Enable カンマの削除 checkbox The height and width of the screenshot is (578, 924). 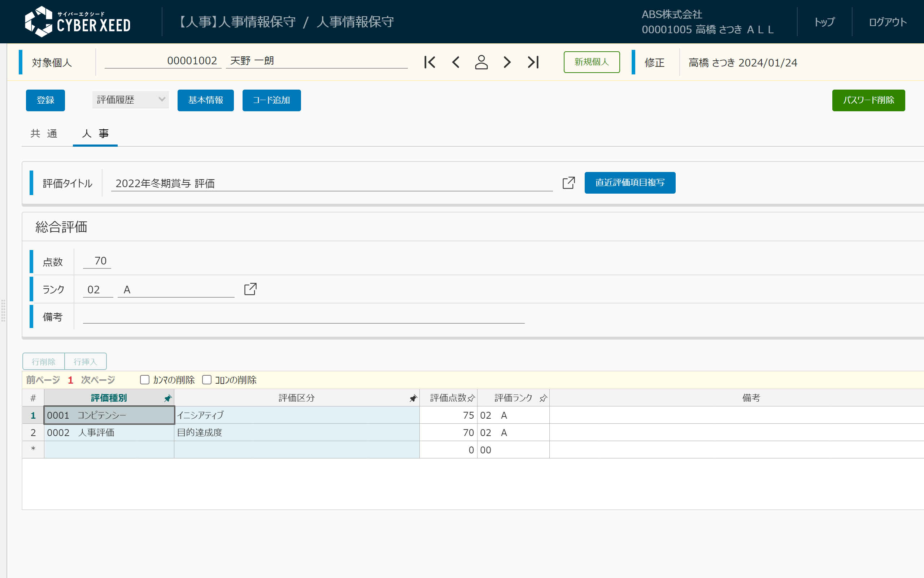pyautogui.click(x=145, y=380)
